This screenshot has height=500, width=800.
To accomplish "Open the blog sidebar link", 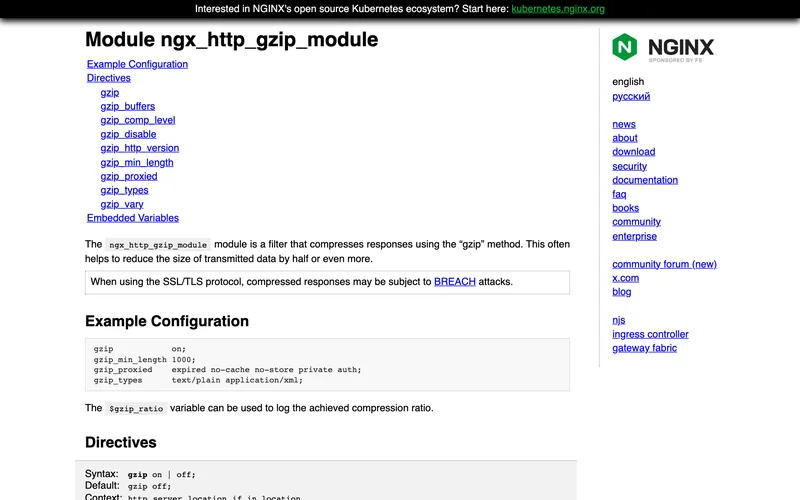I will point(621,291).
